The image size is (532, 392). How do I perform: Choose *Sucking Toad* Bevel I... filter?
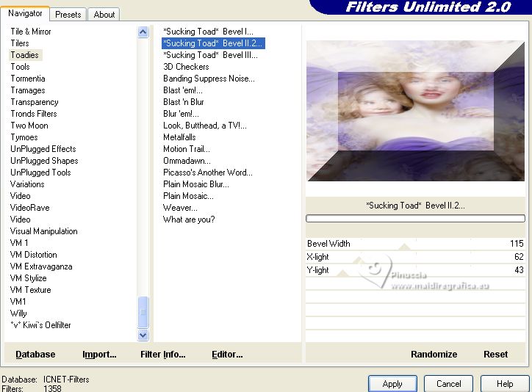[x=208, y=32]
